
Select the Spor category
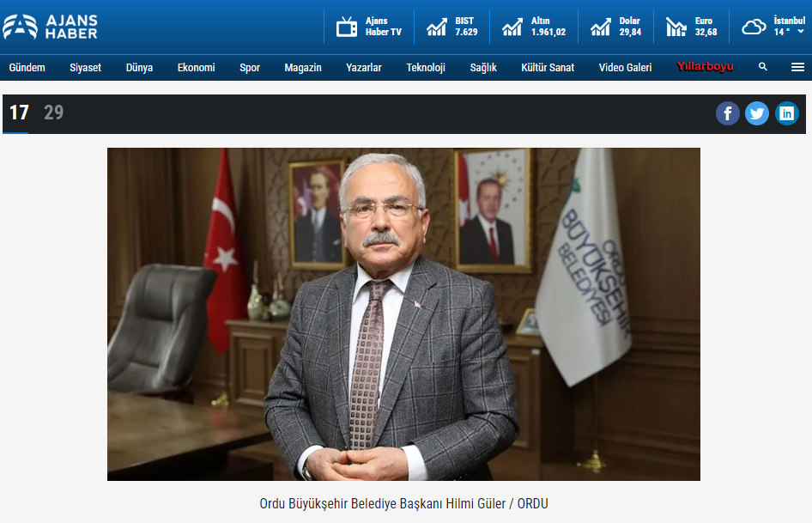click(x=250, y=68)
